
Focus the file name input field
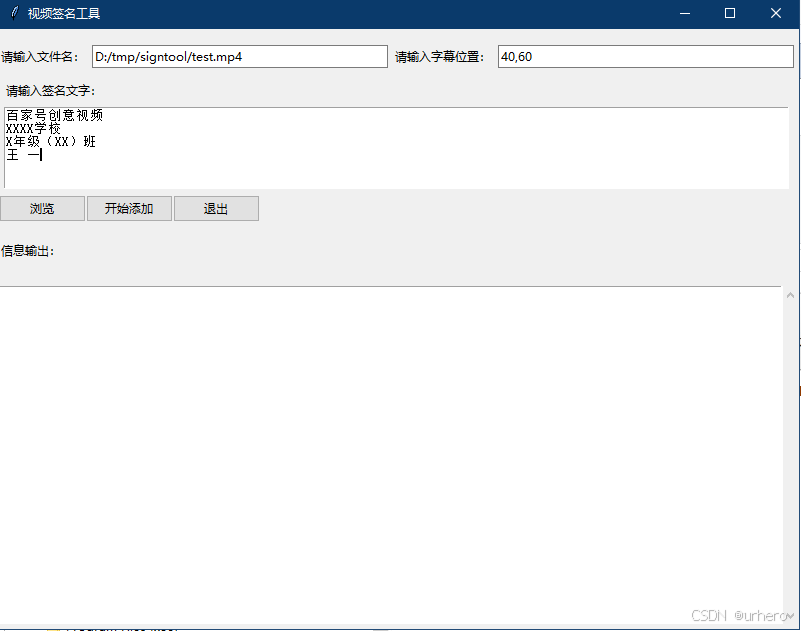[240, 57]
